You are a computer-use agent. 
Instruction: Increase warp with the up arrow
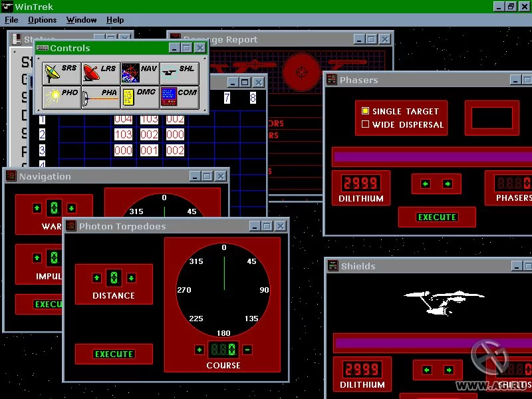pyautogui.click(x=37, y=207)
